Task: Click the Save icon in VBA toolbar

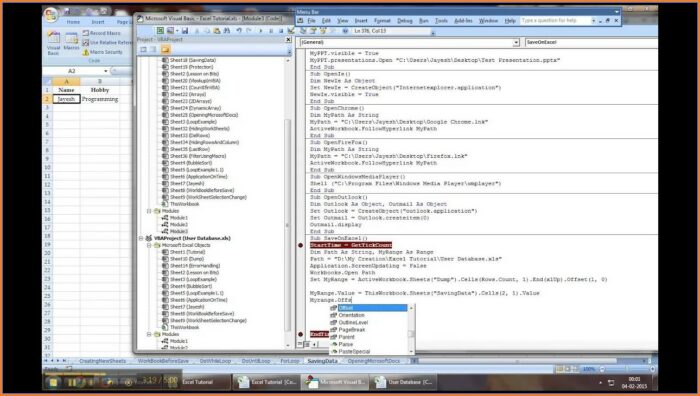Action: click(185, 30)
